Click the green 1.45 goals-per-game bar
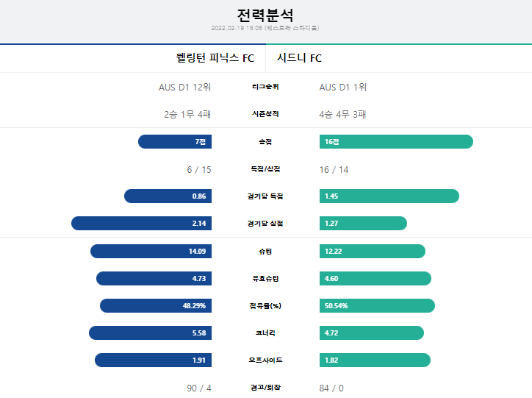Viewport: 532px width, 398px height. click(389, 196)
